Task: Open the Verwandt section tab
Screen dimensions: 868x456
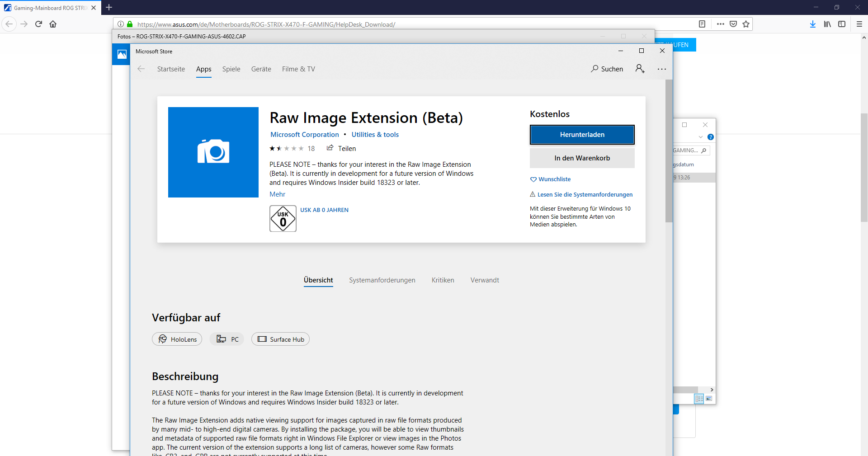Action: (485, 280)
